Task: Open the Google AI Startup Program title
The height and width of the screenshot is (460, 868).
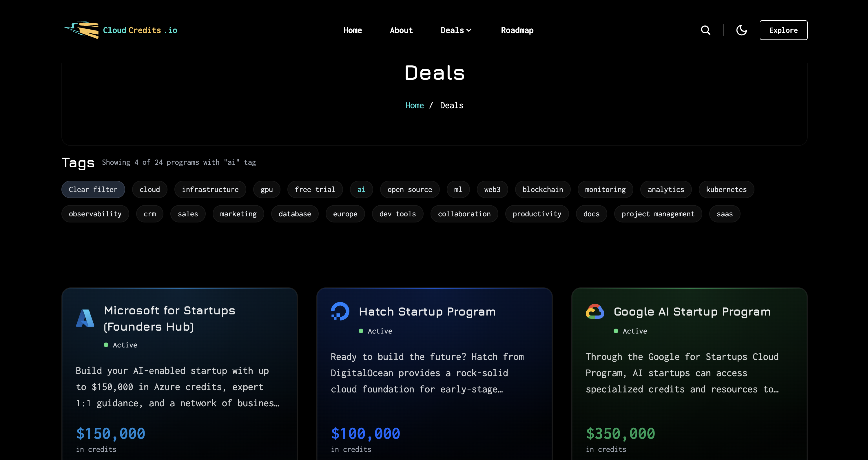Action: (x=692, y=312)
